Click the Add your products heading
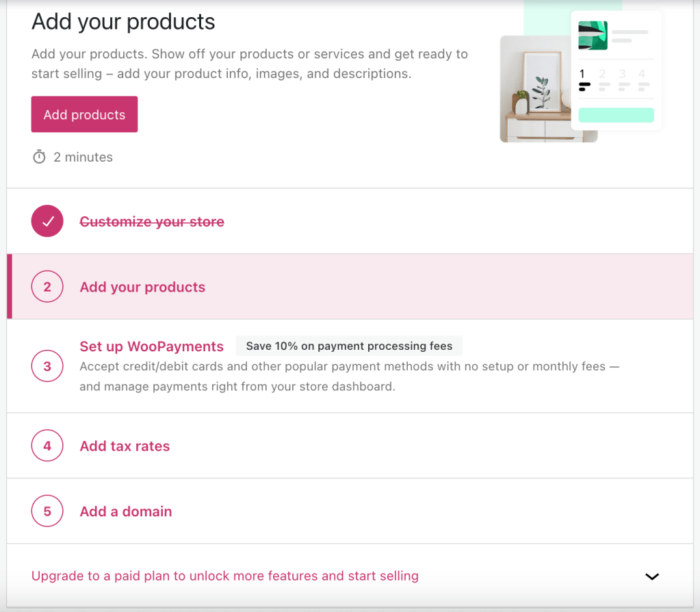The width and height of the screenshot is (700, 612). pyautogui.click(x=123, y=22)
